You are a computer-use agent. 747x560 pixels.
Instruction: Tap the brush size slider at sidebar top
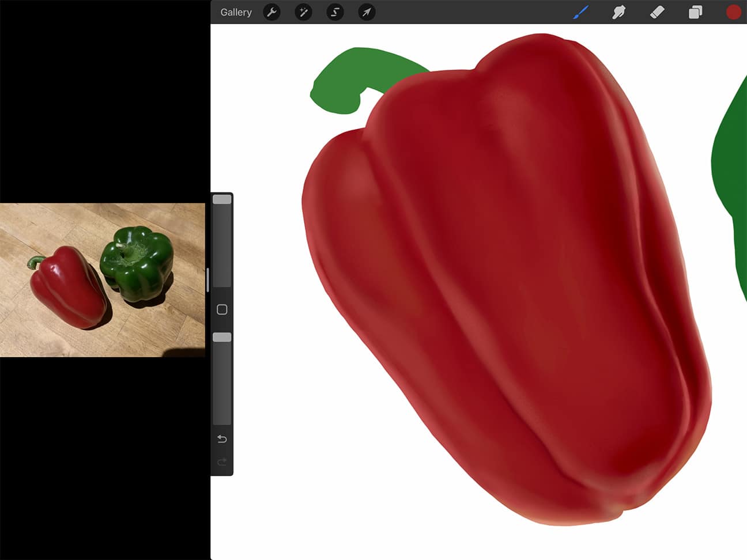pyautogui.click(x=222, y=199)
